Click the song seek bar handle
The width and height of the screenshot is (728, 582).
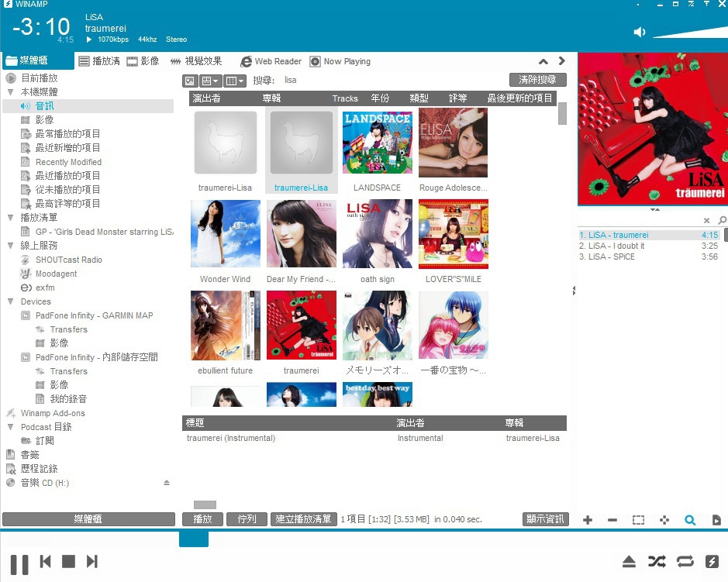coord(194,539)
